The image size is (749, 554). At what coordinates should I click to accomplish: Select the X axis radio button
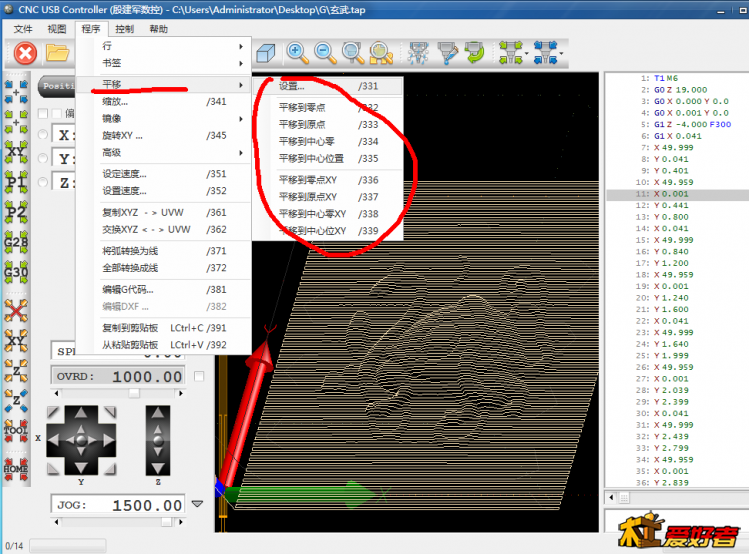click(43, 135)
